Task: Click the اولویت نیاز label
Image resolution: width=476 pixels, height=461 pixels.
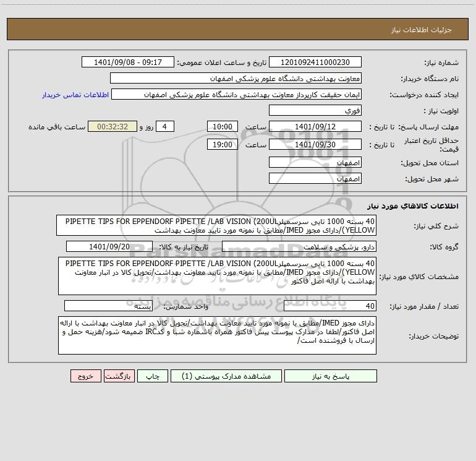Action: coord(441,111)
